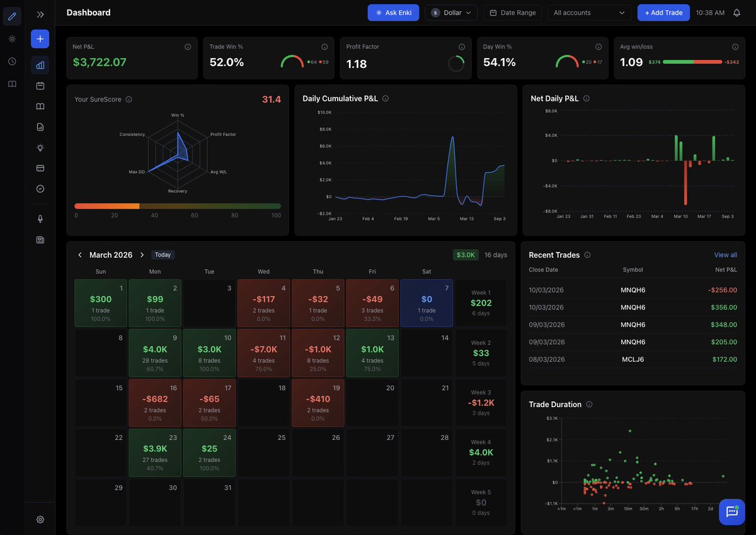Click the open-book icon in the far-left rail

point(12,84)
